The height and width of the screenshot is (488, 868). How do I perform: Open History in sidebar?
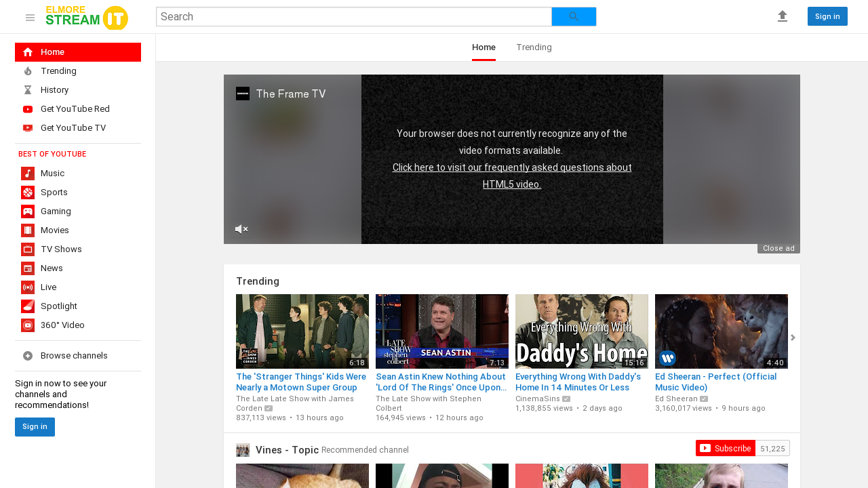point(78,90)
